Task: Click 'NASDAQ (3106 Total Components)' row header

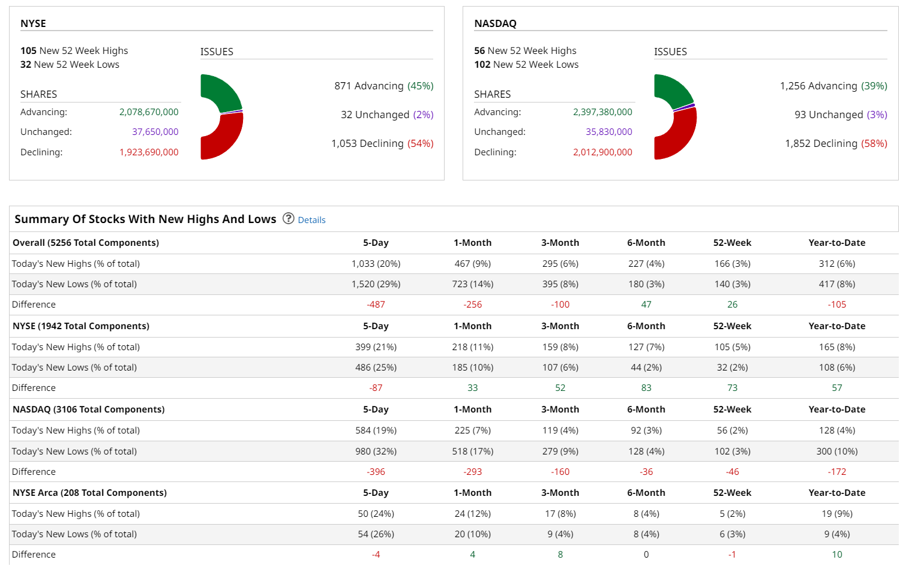Action: tap(89, 410)
